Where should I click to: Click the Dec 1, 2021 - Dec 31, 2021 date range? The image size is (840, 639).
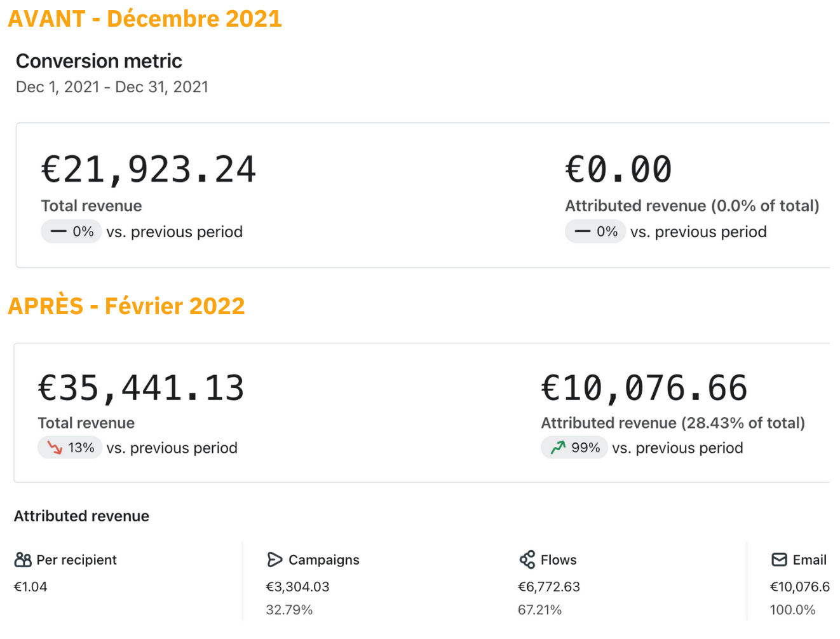click(x=112, y=87)
